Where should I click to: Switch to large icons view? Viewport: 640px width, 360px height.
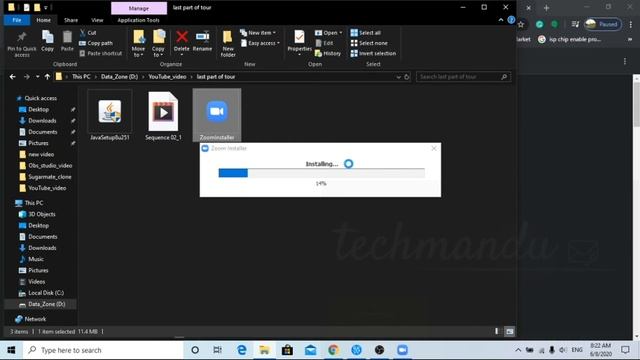tap(509, 331)
